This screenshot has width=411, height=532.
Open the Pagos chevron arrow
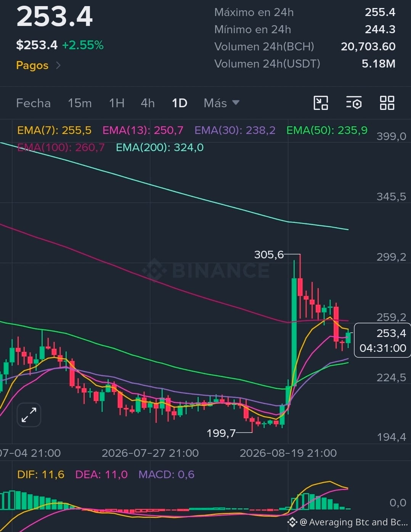point(58,65)
